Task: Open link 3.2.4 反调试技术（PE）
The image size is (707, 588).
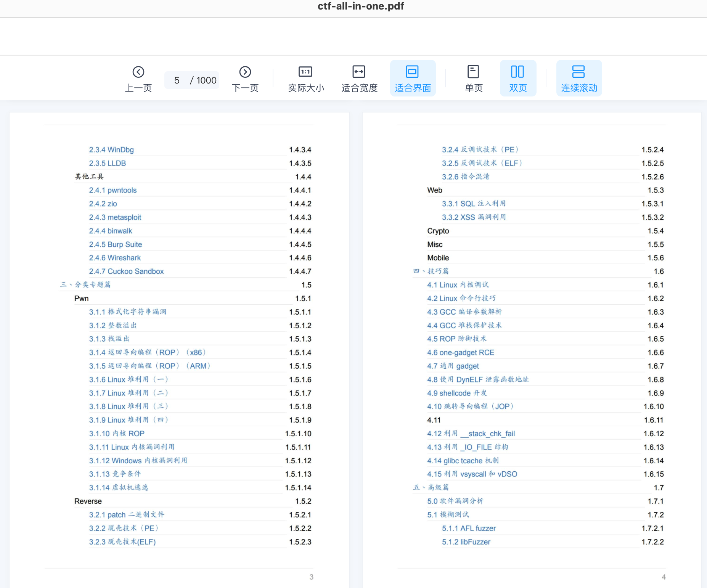Action: point(480,150)
